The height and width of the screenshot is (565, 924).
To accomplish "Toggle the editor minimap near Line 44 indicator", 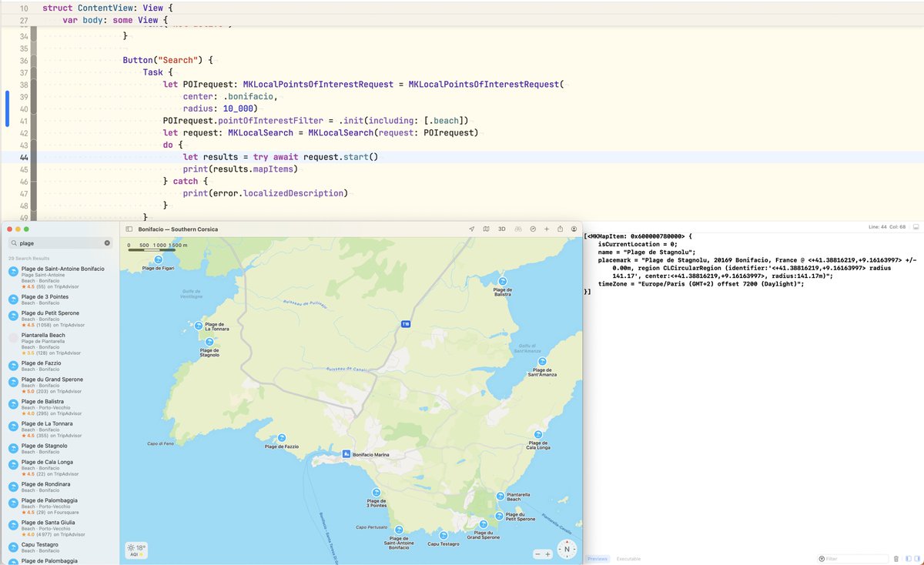I will (915, 226).
